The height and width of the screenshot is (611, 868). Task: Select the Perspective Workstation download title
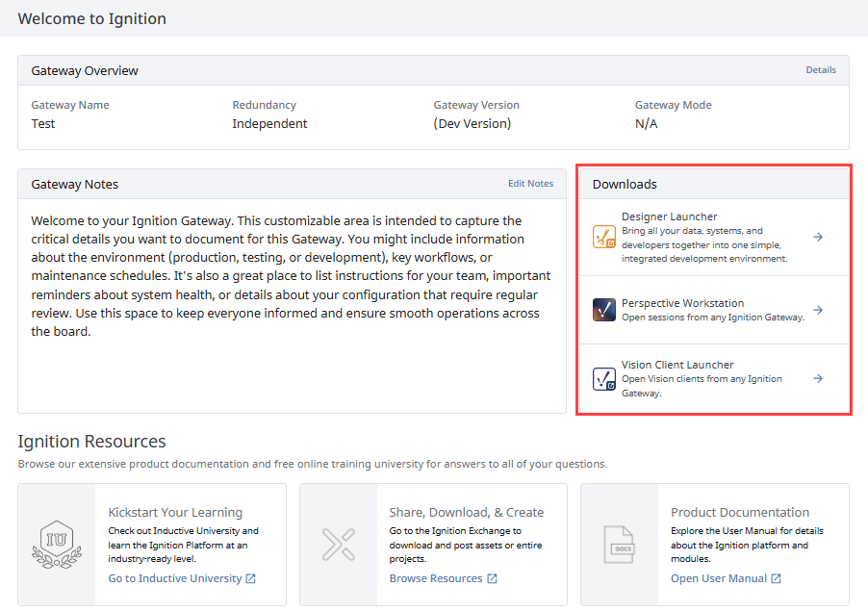682,303
